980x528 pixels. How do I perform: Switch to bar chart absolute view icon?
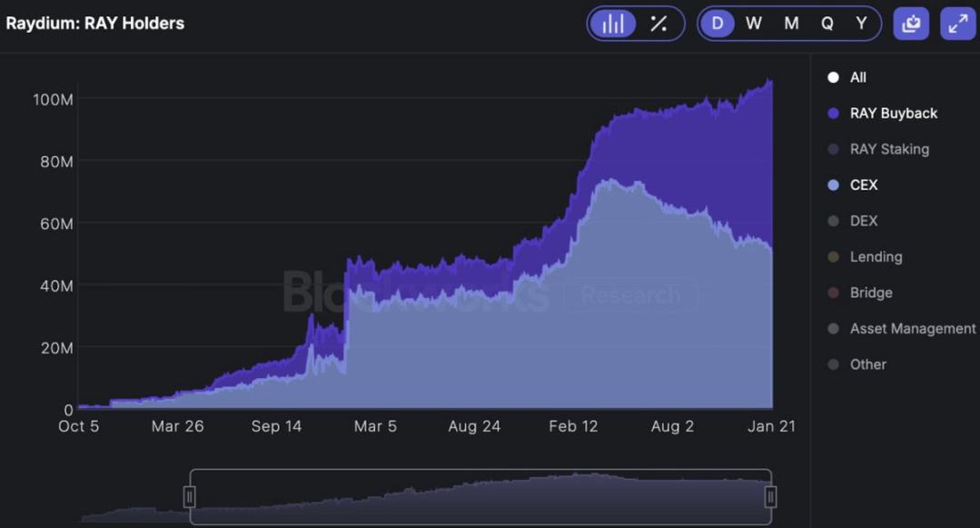pos(613,24)
